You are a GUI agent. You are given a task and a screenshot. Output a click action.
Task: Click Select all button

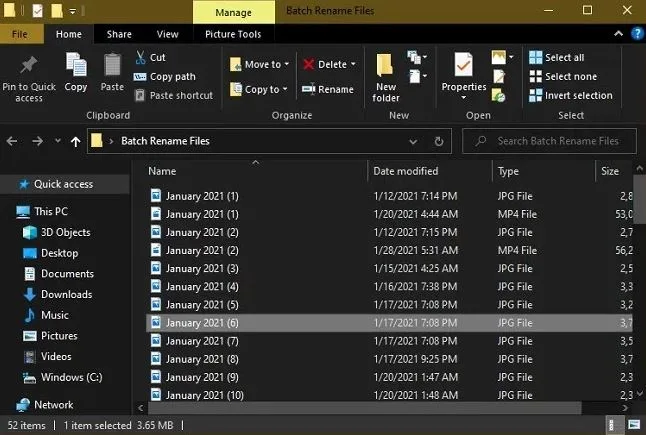(557, 57)
